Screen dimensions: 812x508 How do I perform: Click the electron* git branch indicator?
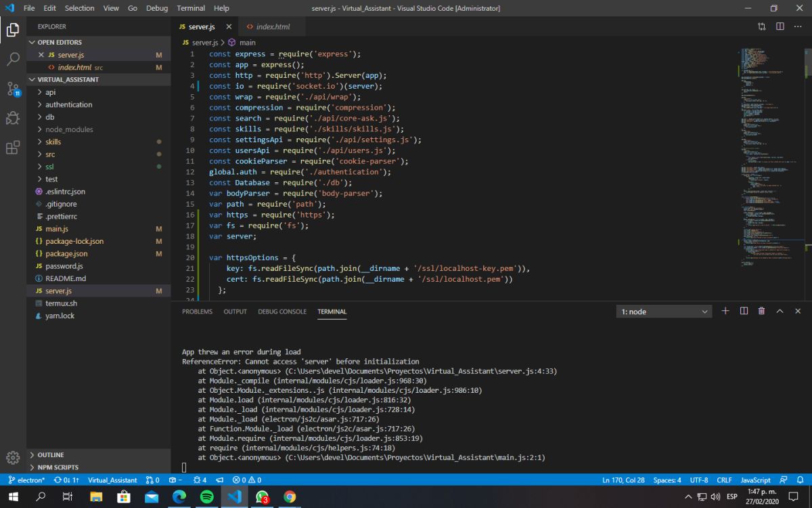pos(26,480)
